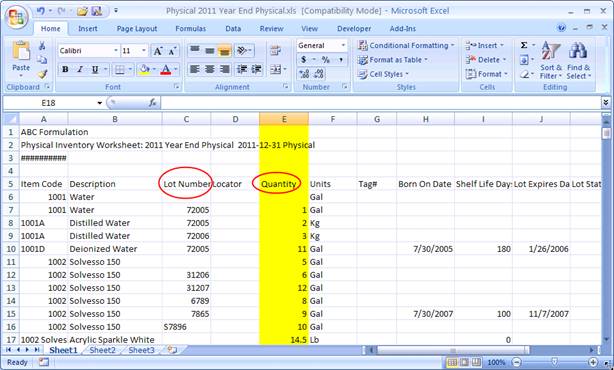The image size is (614, 370).
Task: Switch to the Data tab
Action: (x=233, y=29)
